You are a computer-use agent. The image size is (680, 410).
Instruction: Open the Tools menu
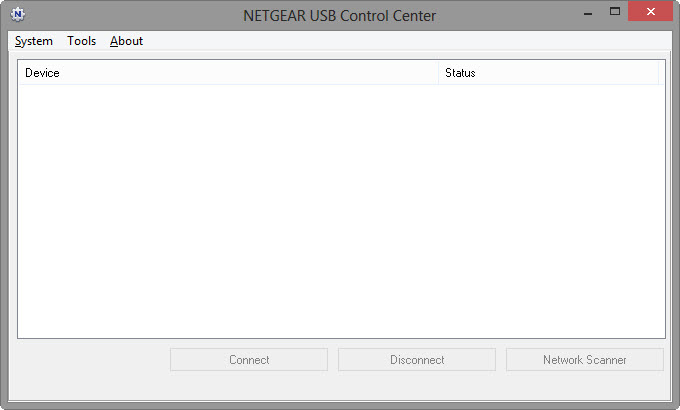tap(82, 41)
